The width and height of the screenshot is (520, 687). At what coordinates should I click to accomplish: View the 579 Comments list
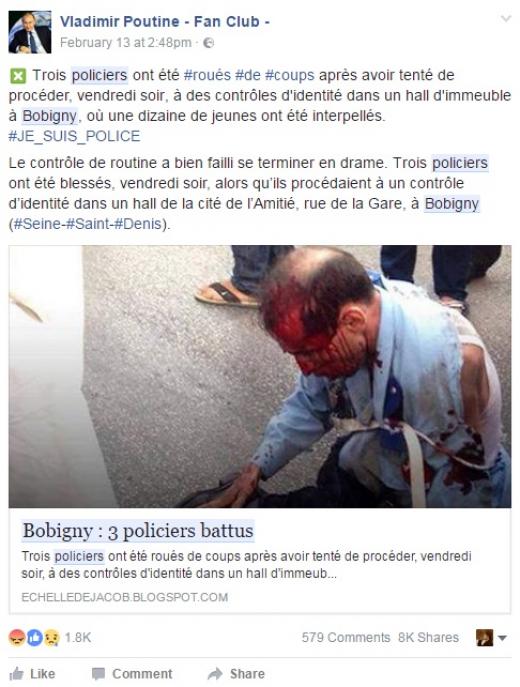coord(346,637)
